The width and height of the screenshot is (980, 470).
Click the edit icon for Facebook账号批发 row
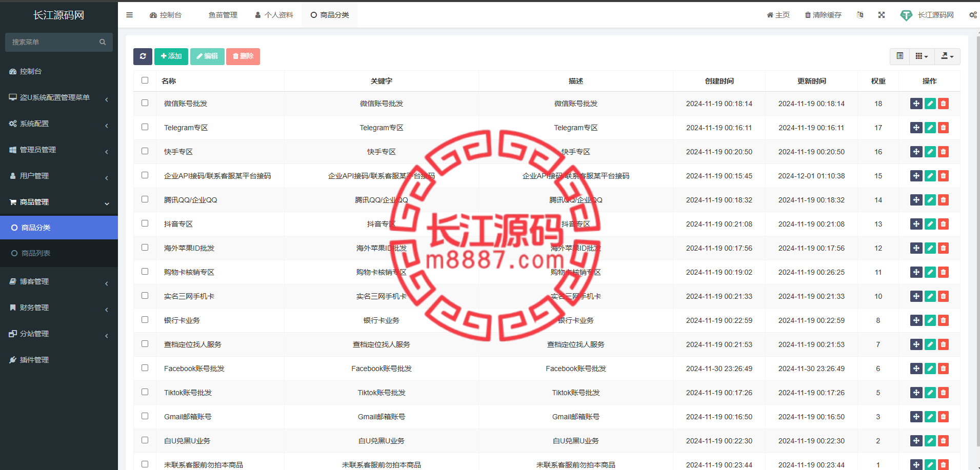coord(930,369)
